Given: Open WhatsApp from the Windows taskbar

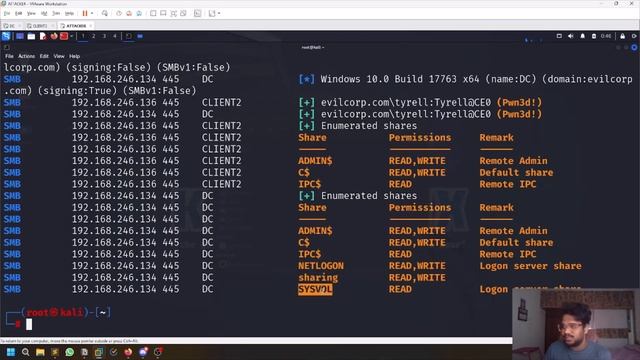Looking at the screenshot, I should pos(69,352).
